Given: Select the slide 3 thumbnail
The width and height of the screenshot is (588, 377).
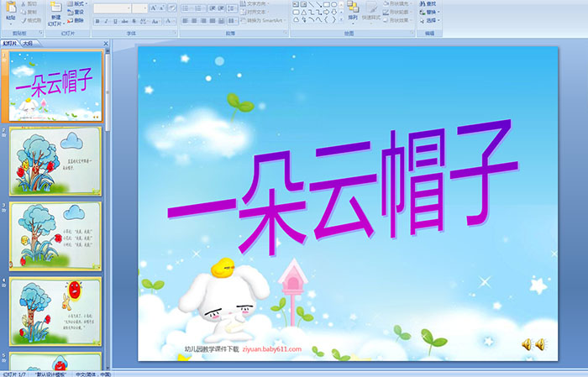Looking at the screenshot, I should click(55, 236).
